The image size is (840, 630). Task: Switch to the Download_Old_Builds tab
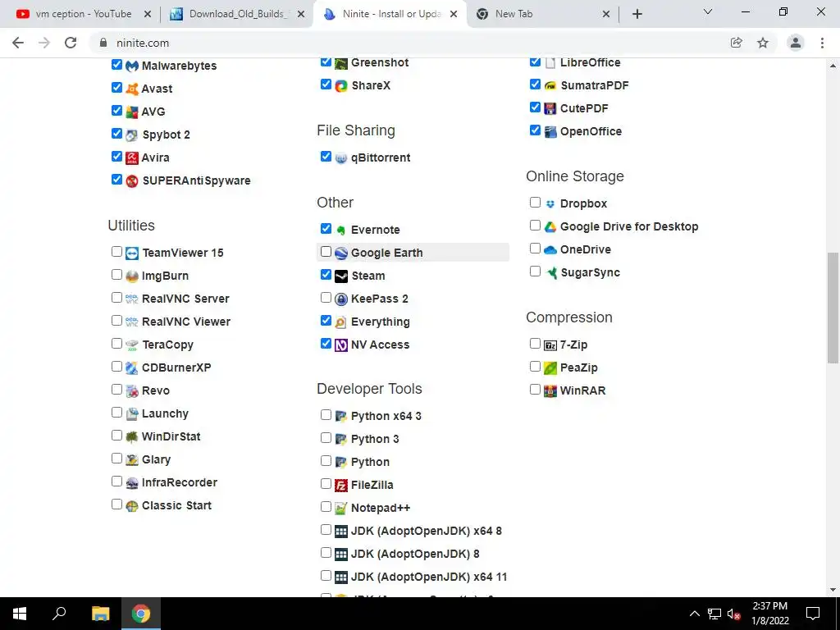point(236,14)
